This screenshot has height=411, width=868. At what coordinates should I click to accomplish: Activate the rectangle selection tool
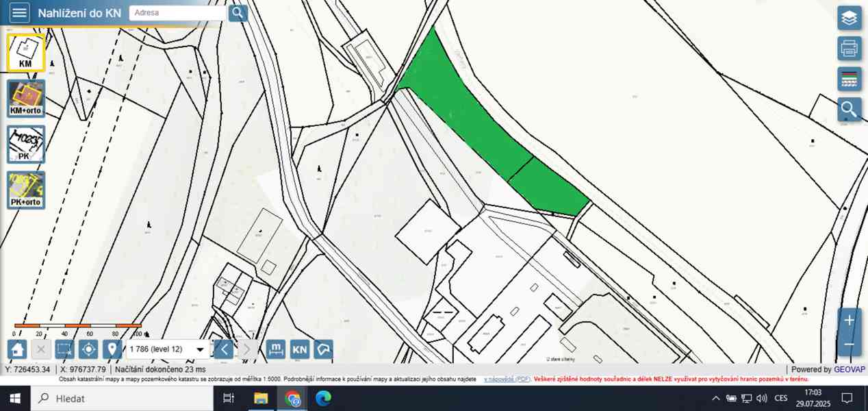click(64, 349)
